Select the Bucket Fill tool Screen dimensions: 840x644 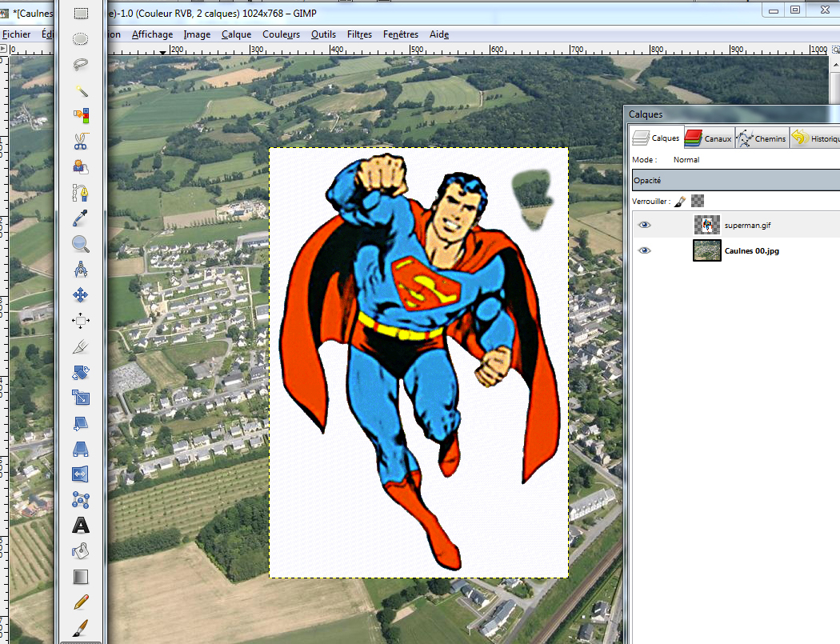click(81, 551)
